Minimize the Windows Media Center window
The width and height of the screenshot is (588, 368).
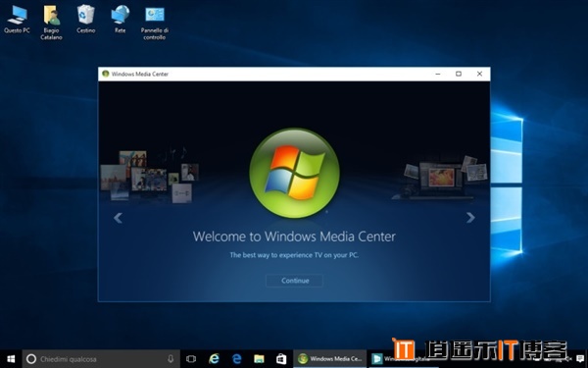pos(438,74)
